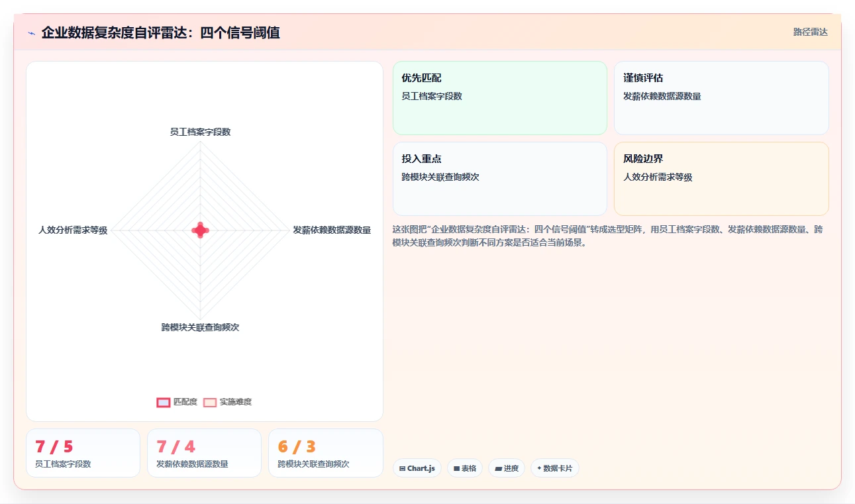Select the 数据卡片 tag chip
This screenshot has height=504, width=855.
pyautogui.click(x=555, y=468)
